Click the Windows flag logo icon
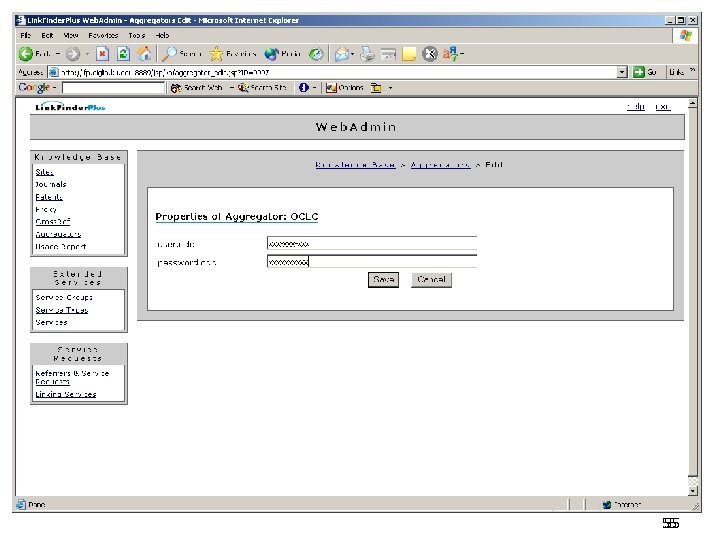This screenshot has width=720, height=540. pyautogui.click(x=686, y=35)
